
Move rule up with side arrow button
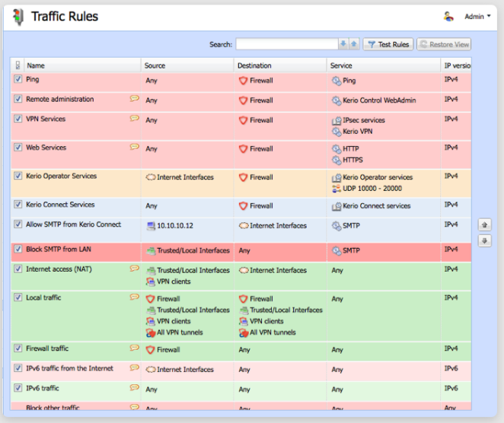(x=484, y=225)
